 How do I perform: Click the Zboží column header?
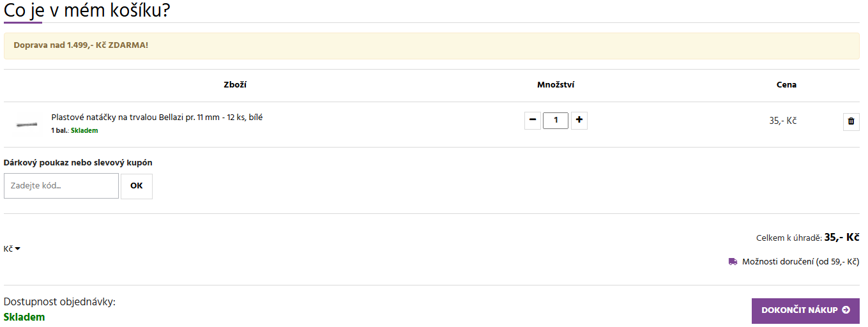(x=235, y=85)
